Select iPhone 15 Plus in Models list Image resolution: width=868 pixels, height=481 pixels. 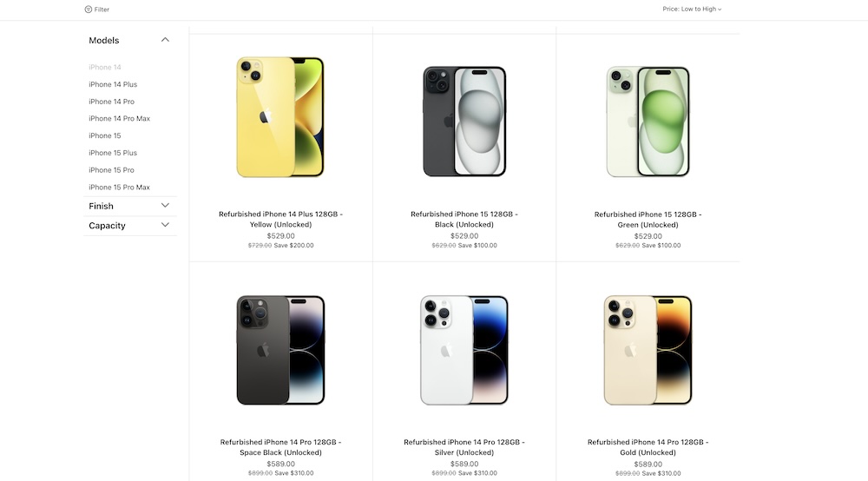click(x=113, y=153)
